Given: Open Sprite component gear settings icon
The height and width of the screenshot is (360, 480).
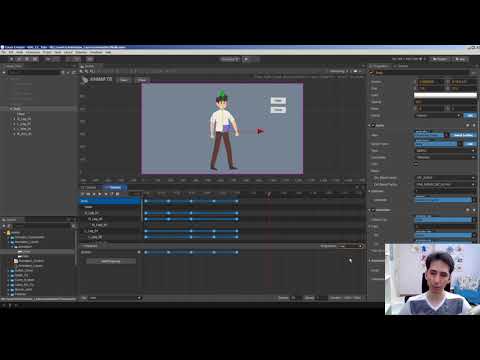Looking at the screenshot, I should point(474,125).
